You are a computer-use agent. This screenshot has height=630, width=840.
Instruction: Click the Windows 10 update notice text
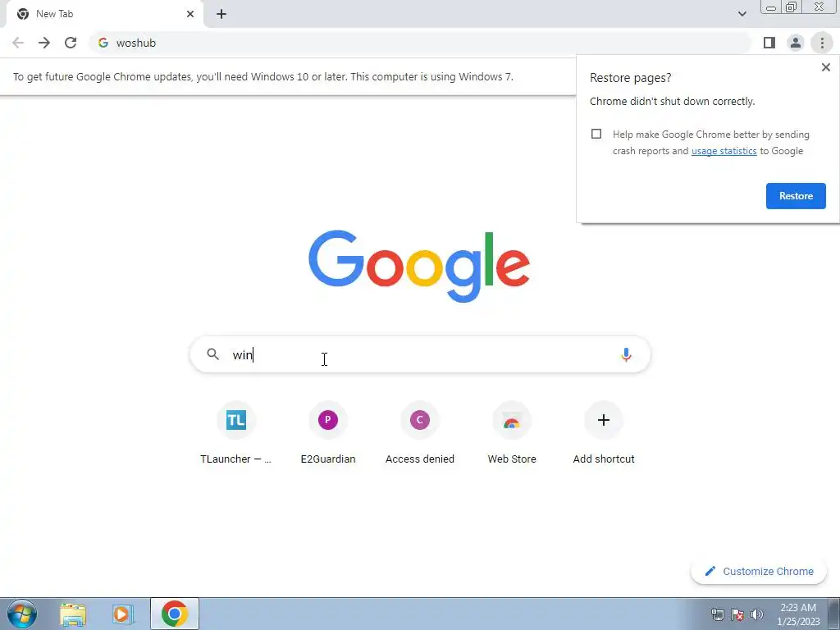click(263, 76)
